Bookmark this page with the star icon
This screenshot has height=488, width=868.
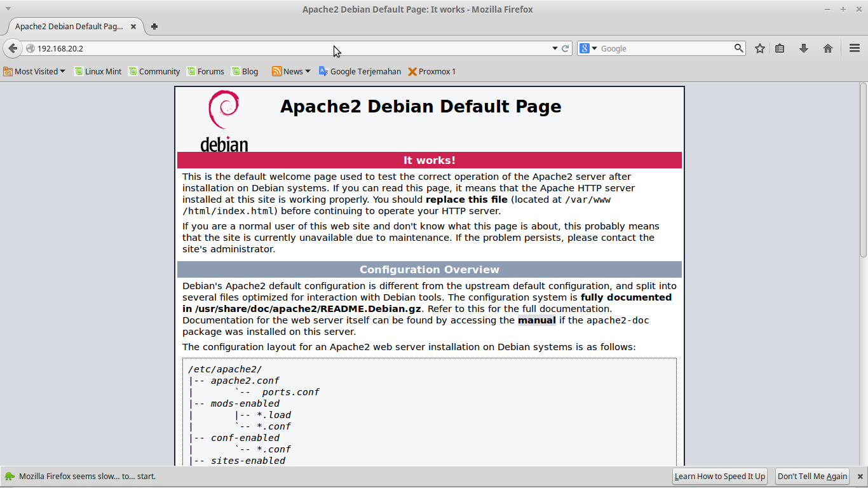[x=759, y=48]
